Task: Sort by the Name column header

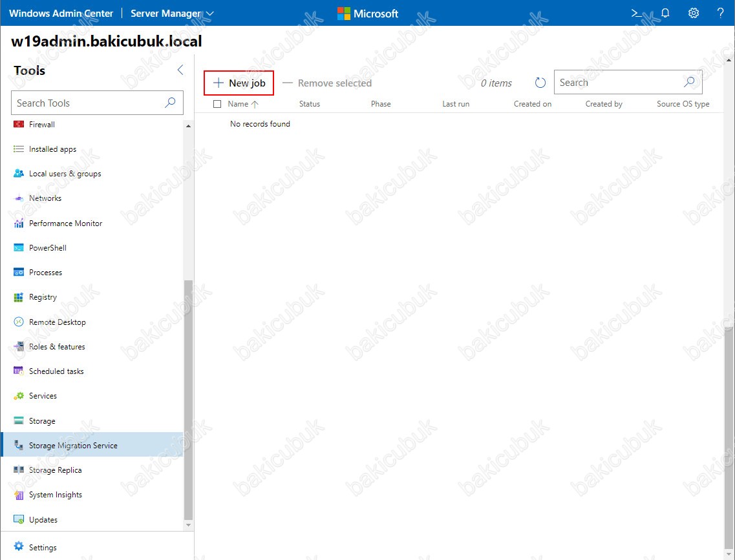Action: pyautogui.click(x=238, y=104)
